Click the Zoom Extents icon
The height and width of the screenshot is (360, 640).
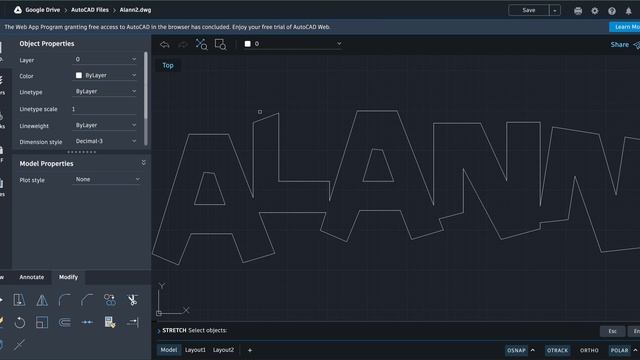click(201, 44)
